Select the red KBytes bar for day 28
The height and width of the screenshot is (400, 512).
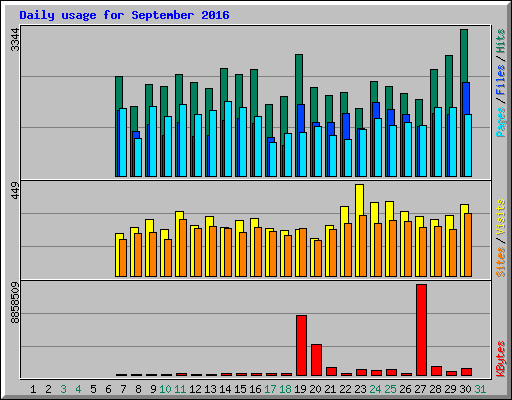436,371
